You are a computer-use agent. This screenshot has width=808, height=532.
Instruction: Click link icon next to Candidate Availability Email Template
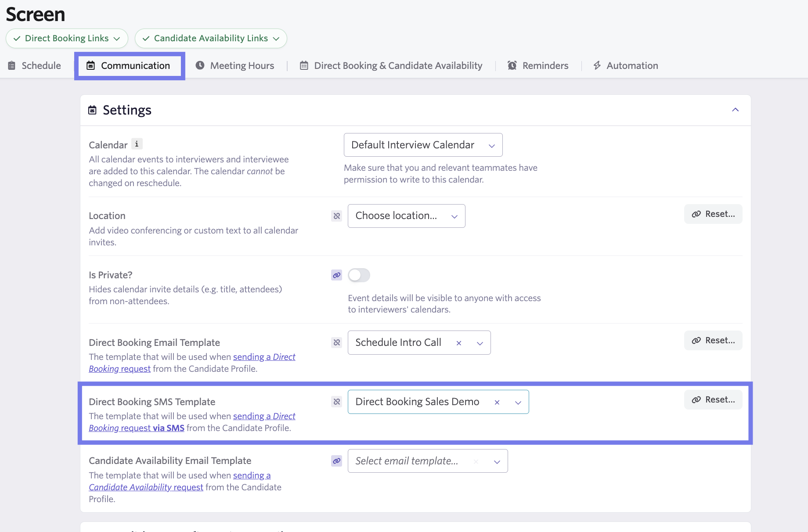tap(337, 461)
